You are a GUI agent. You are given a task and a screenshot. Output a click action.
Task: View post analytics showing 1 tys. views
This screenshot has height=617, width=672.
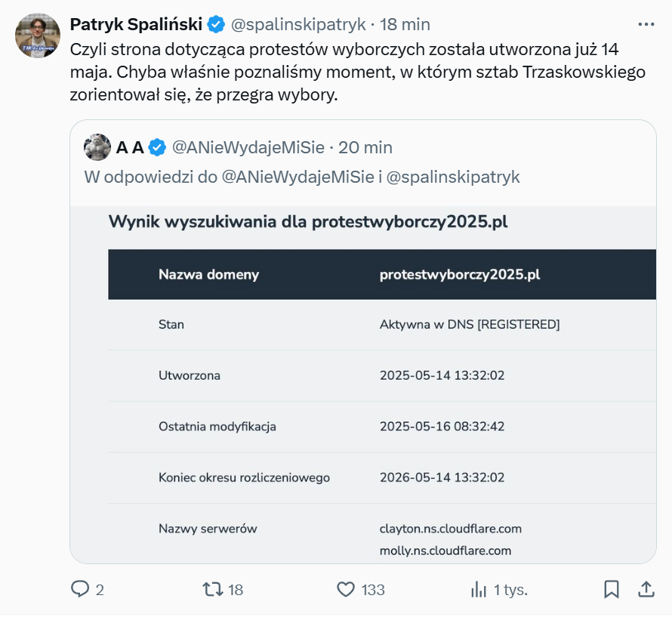[x=479, y=589]
